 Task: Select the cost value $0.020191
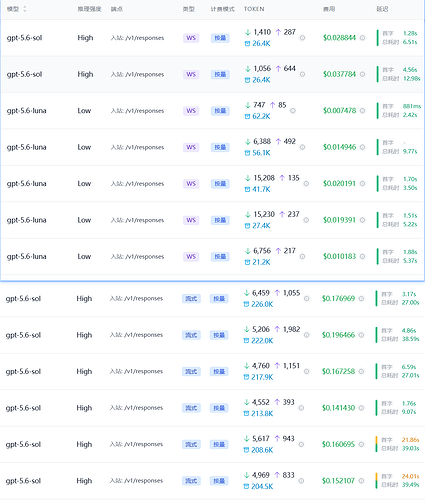[339, 183]
